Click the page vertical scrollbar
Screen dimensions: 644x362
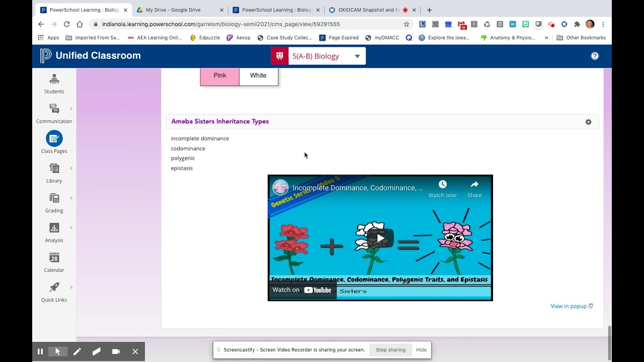click(609, 342)
